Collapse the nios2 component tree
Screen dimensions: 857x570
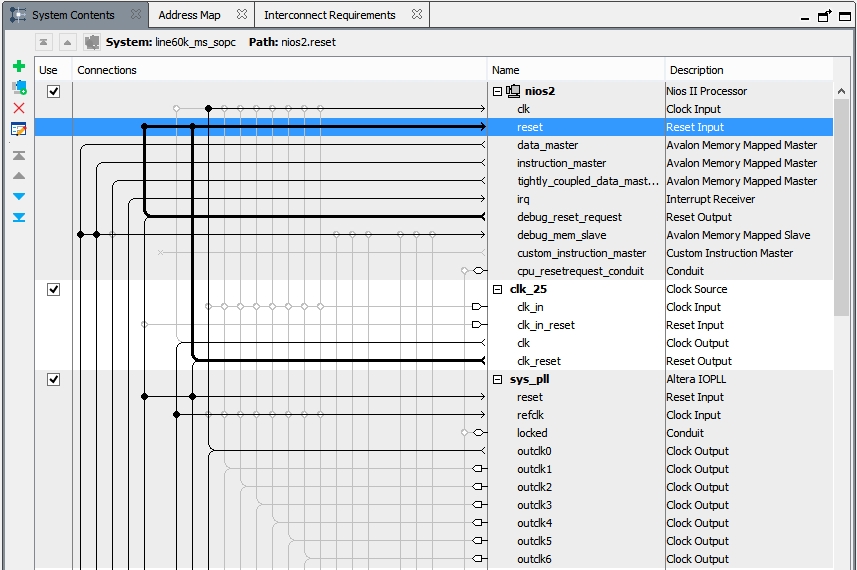coord(497,91)
